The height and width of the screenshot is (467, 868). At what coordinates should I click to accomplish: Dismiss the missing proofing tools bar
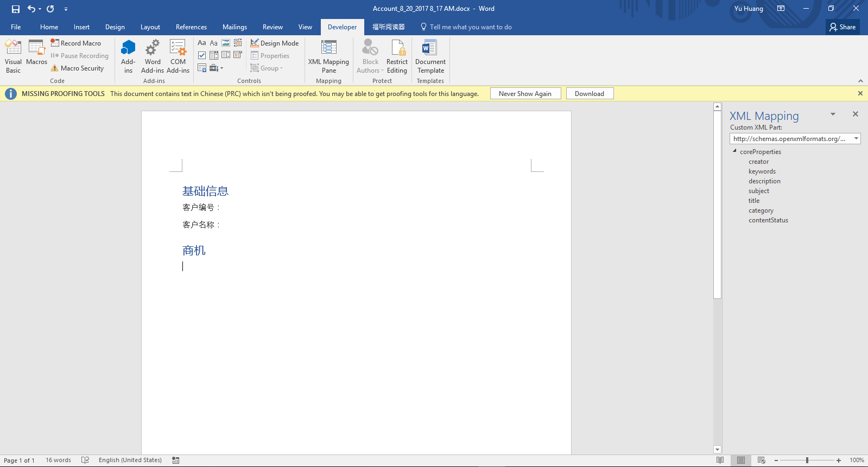(860, 93)
